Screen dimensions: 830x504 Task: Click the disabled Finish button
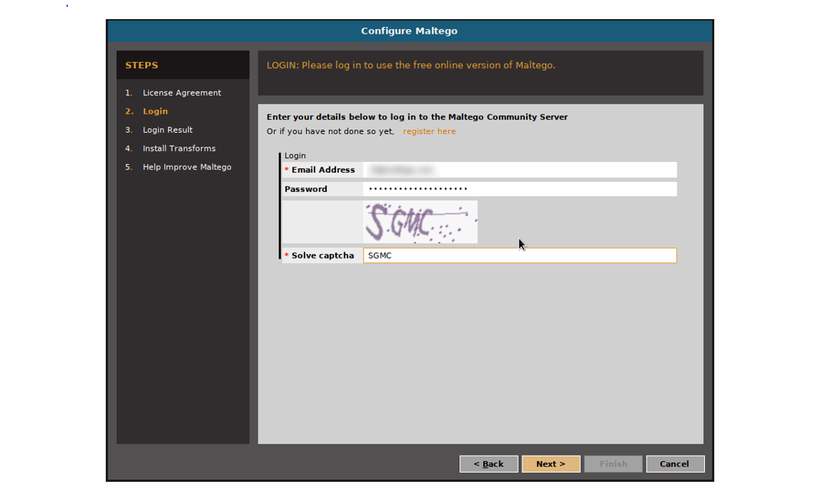coord(613,464)
